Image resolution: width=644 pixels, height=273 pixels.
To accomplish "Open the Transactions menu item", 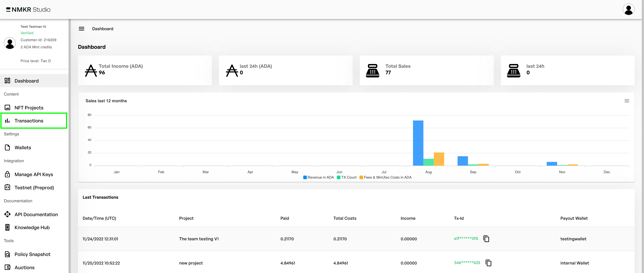I will (29, 121).
